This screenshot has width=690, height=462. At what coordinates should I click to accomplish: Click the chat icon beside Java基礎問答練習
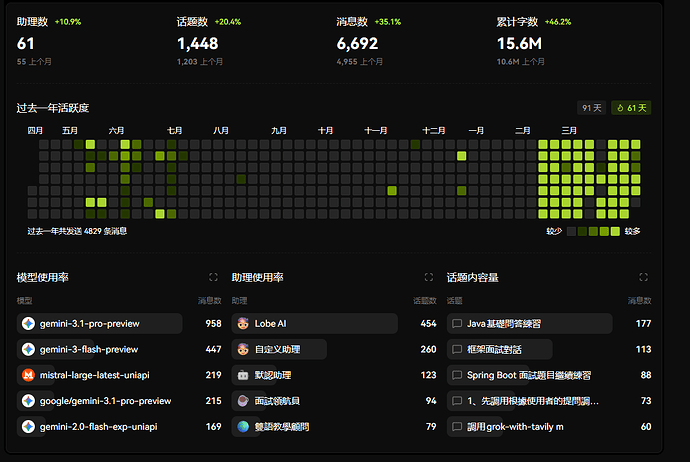[457, 323]
